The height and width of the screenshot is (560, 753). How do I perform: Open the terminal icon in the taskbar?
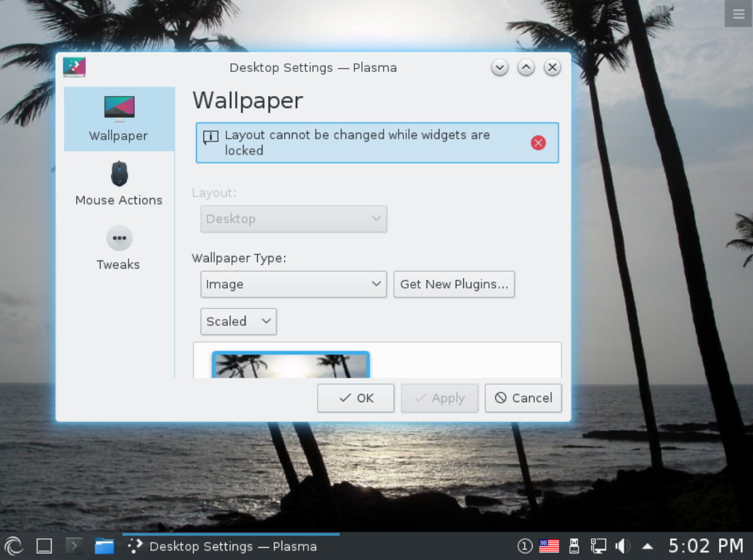pos(73,546)
